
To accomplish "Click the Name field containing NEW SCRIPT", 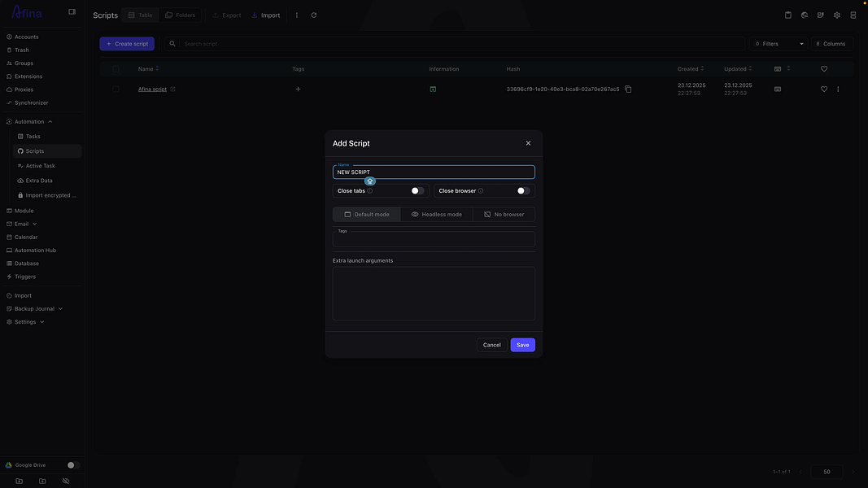I will pos(434,172).
